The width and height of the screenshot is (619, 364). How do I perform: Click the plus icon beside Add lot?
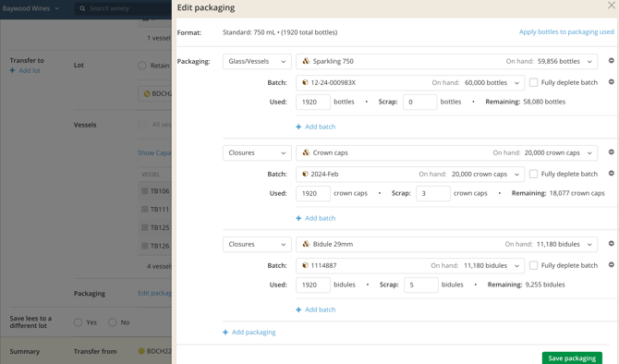coord(12,70)
